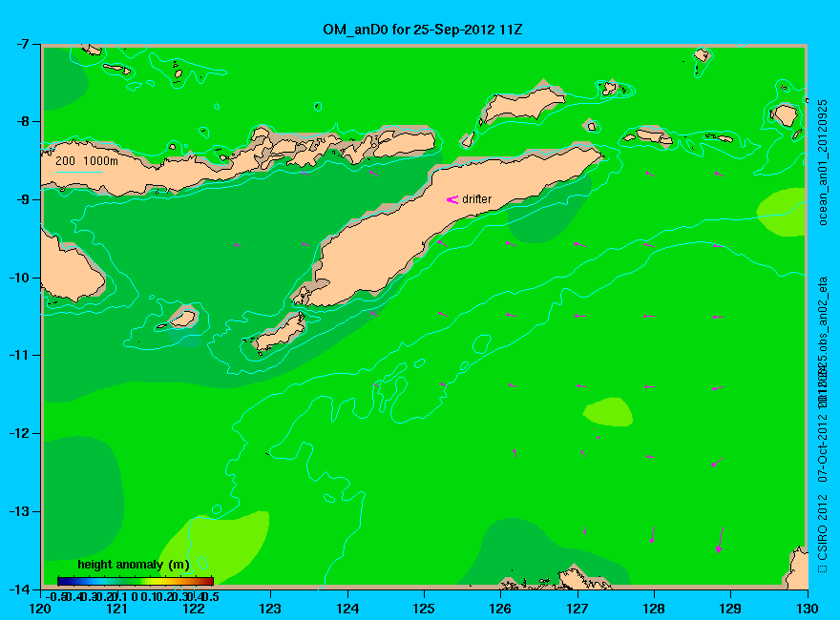Click y-axis latitude label -7
Image resolution: width=840 pixels, height=620 pixels.
pos(21,44)
